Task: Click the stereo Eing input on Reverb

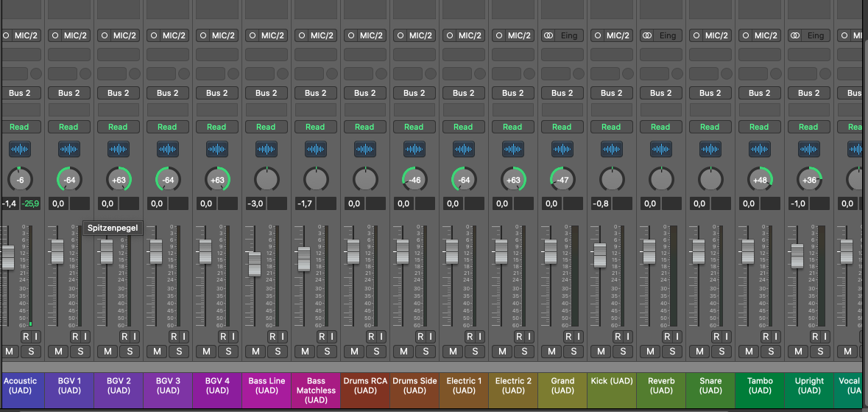Action: tap(660, 35)
